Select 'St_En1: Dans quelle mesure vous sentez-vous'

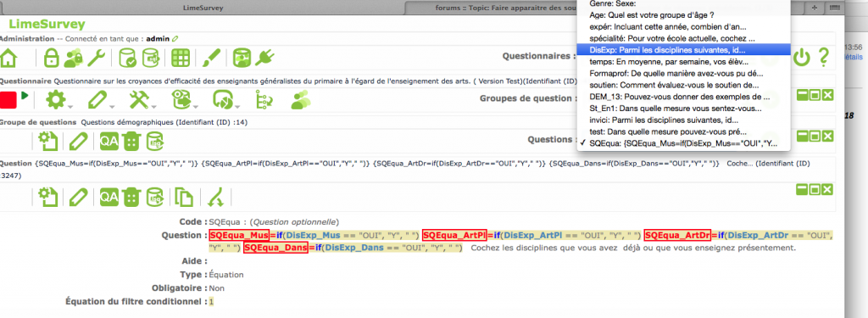point(683,108)
